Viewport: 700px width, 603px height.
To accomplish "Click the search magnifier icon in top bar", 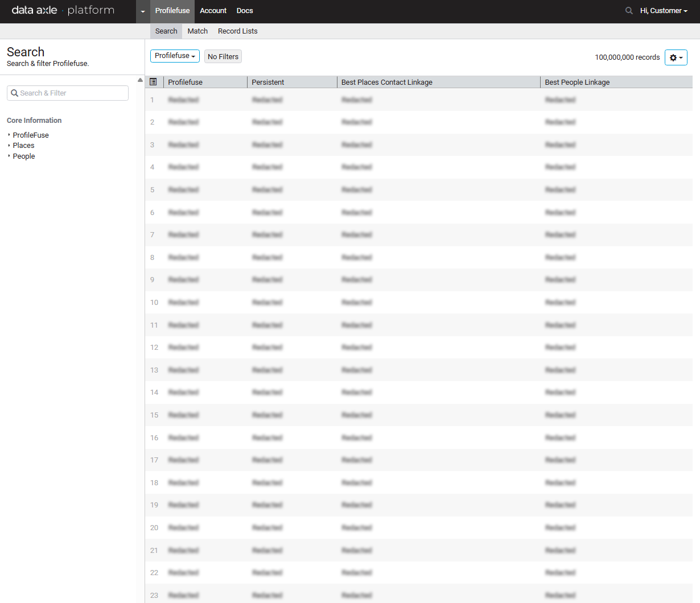I will coord(629,11).
